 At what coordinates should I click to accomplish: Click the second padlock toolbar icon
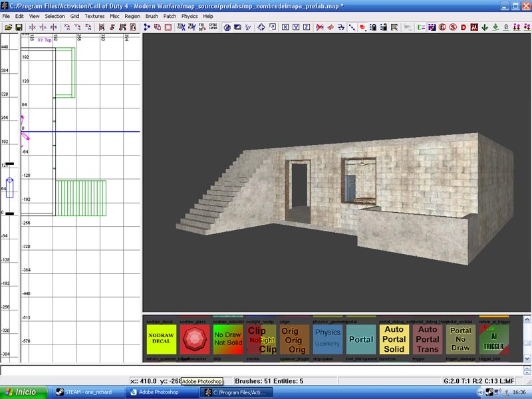(x=384, y=27)
